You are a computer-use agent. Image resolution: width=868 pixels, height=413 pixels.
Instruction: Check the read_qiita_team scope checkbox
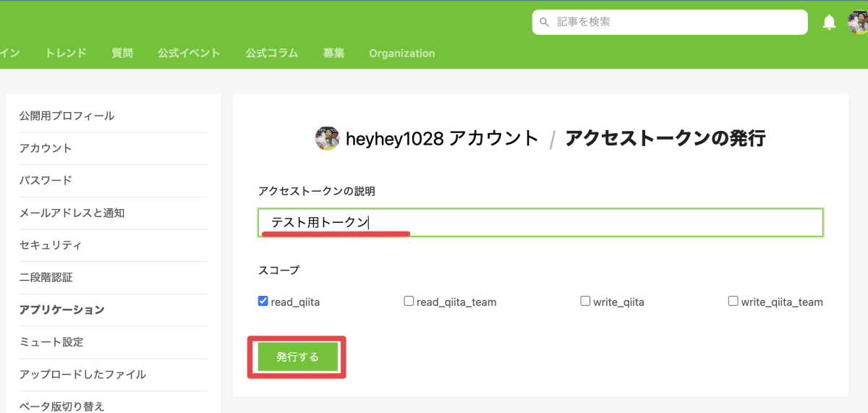pyautogui.click(x=409, y=301)
